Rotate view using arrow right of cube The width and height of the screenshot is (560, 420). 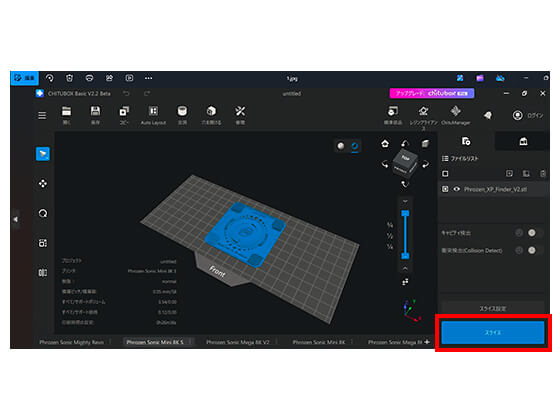click(x=425, y=165)
